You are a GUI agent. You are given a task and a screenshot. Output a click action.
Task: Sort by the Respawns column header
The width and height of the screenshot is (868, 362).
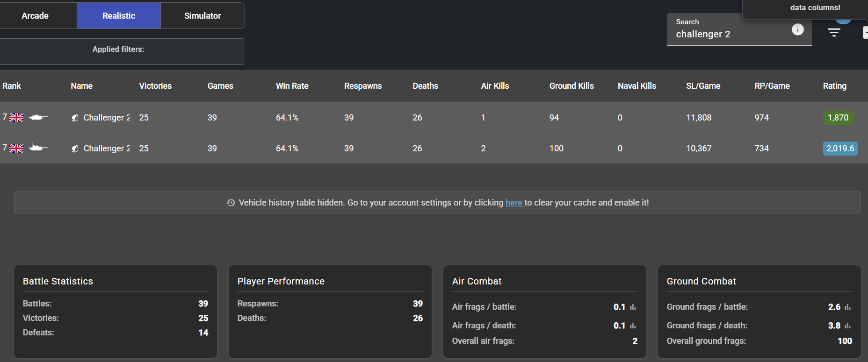tap(363, 86)
